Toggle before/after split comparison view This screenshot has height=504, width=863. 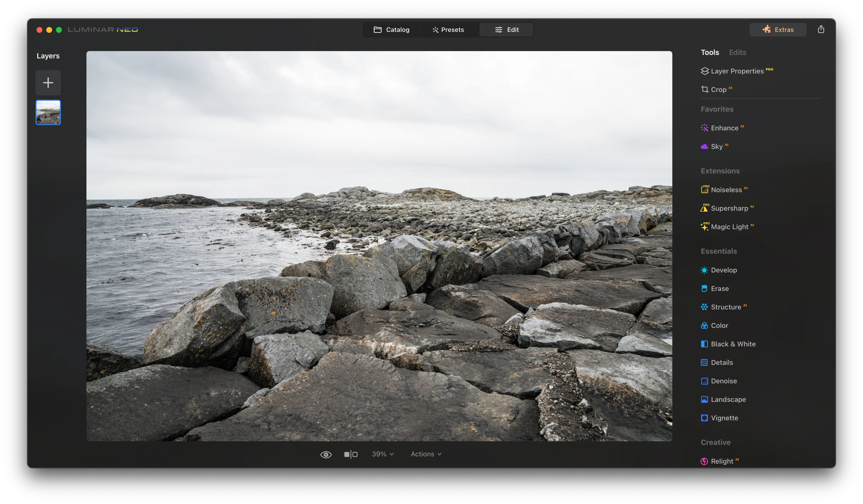pos(351,454)
